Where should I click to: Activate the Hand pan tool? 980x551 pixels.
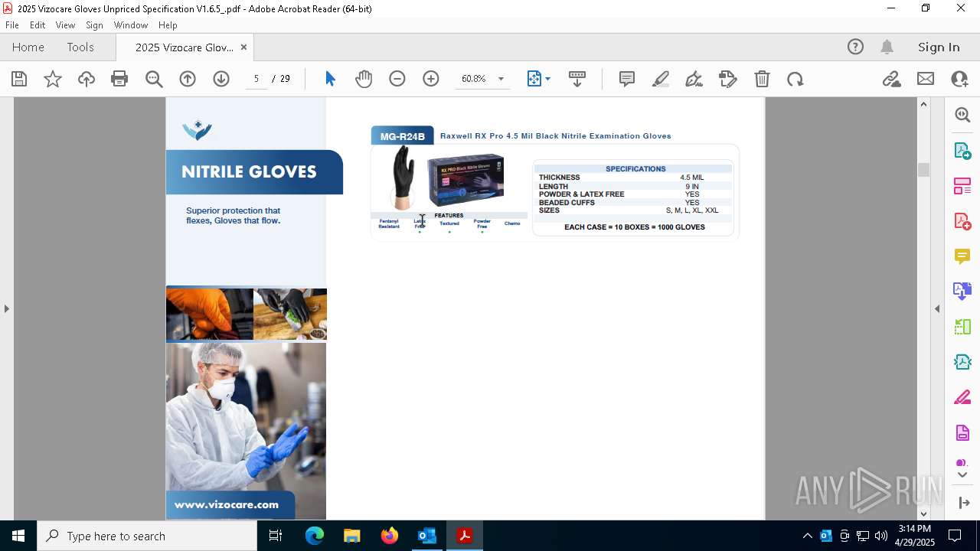[364, 79]
